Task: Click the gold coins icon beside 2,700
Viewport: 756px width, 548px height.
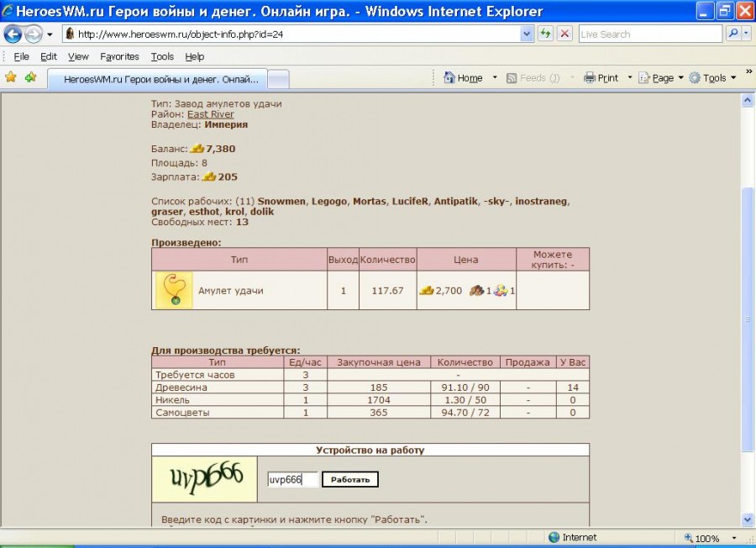Action: [427, 291]
